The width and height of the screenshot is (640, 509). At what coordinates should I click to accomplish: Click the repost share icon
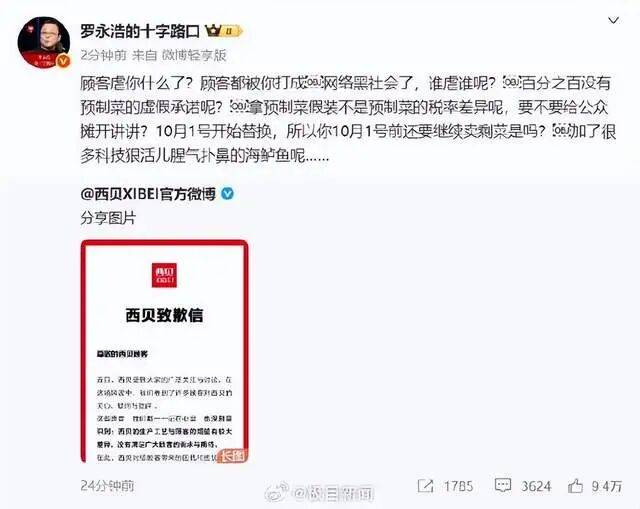pos(426,486)
